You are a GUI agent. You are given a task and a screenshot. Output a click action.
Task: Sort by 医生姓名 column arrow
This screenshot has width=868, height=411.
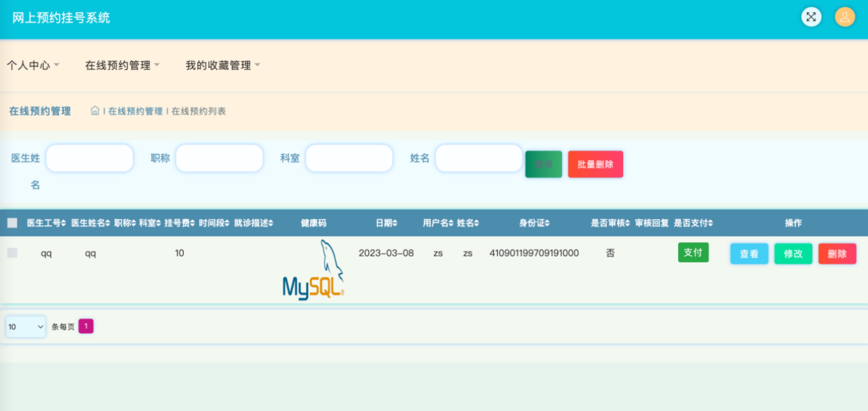[x=108, y=223]
